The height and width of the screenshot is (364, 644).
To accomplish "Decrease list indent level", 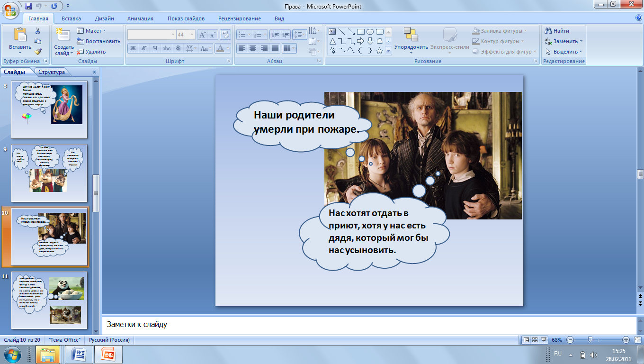I will click(275, 35).
